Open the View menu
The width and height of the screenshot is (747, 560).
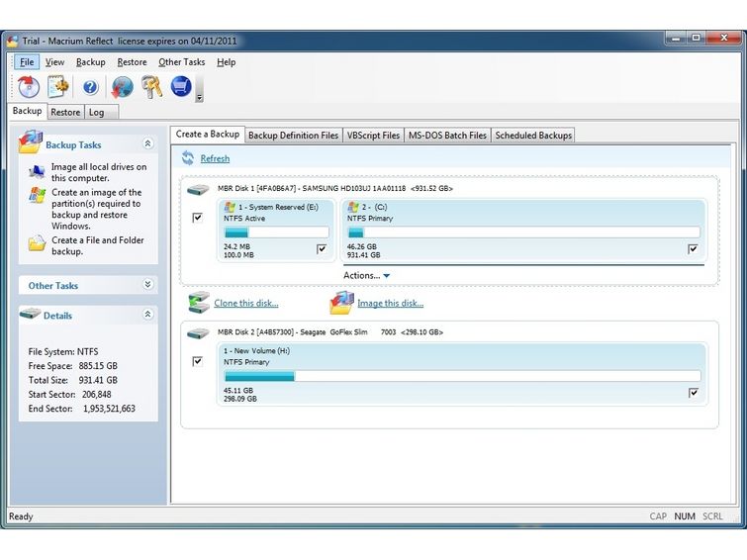[54, 62]
